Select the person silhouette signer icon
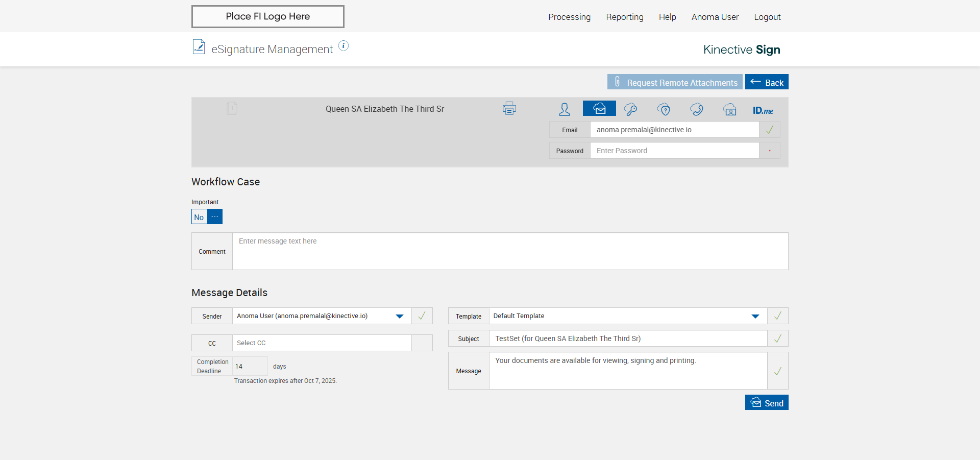 click(x=565, y=109)
